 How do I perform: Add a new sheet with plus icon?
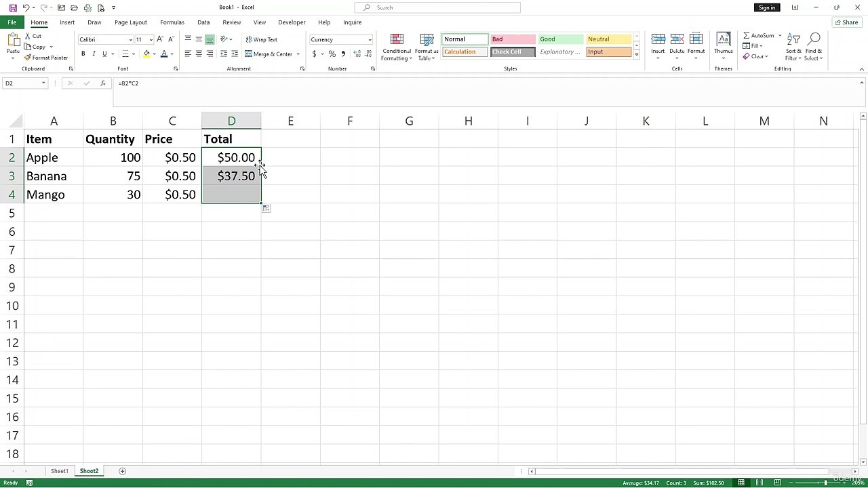click(122, 471)
